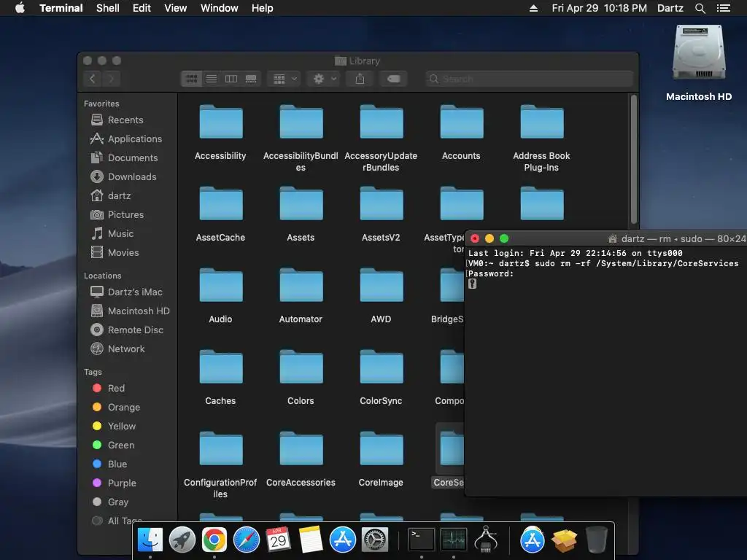Switch Finder to column view
This screenshot has width=747, height=560.
coord(231,79)
